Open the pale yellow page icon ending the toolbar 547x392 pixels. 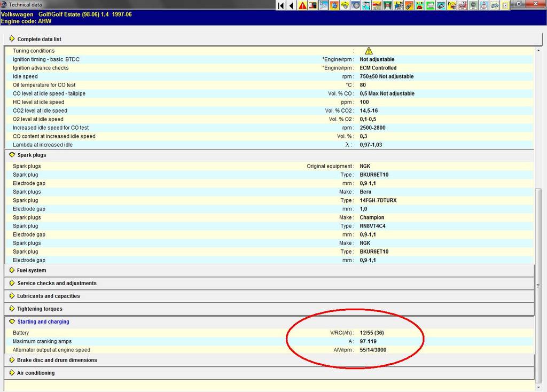[505, 5]
